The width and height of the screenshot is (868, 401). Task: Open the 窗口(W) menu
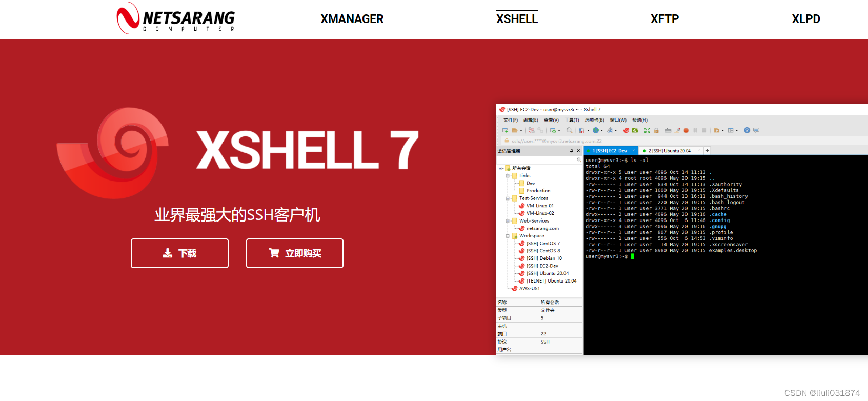[x=618, y=120]
